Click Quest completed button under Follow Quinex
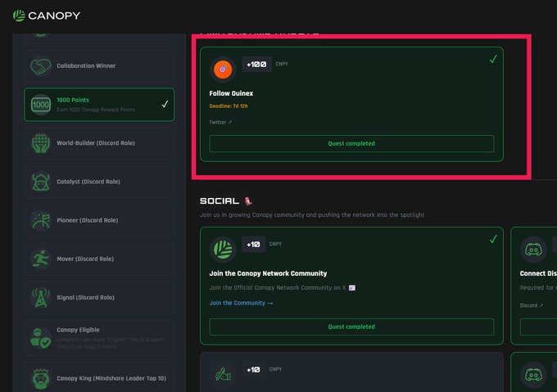This screenshot has height=392, width=557. tap(351, 144)
